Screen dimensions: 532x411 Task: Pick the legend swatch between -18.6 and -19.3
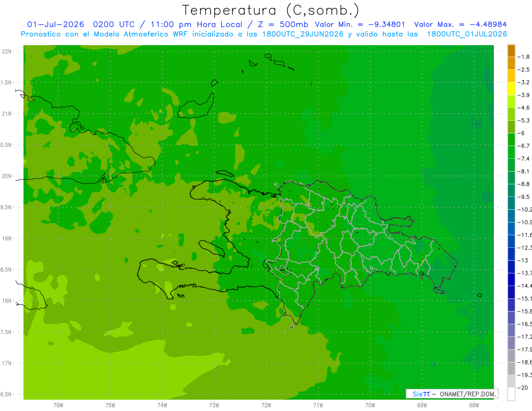tap(511, 368)
